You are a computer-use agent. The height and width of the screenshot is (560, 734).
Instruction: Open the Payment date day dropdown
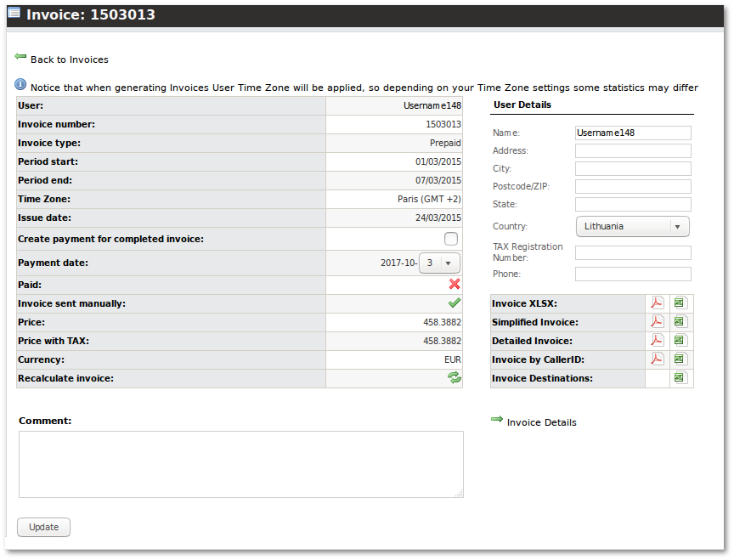(440, 263)
